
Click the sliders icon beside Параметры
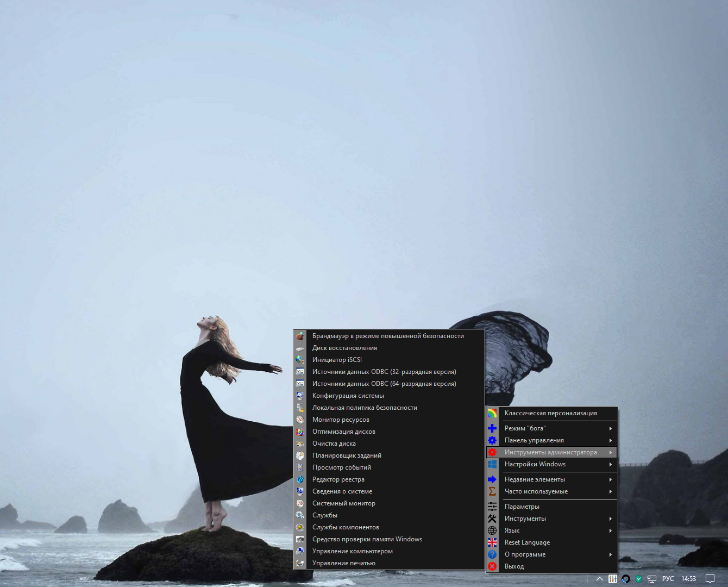pos(492,507)
